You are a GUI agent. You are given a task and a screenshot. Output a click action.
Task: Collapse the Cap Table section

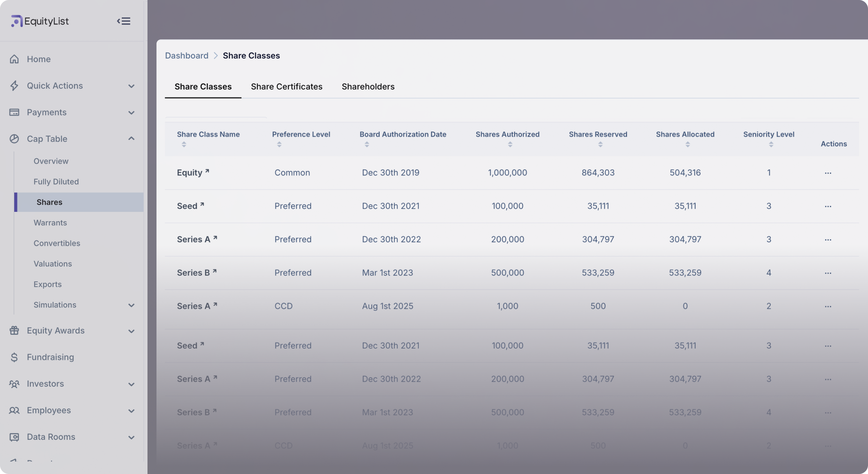click(131, 138)
